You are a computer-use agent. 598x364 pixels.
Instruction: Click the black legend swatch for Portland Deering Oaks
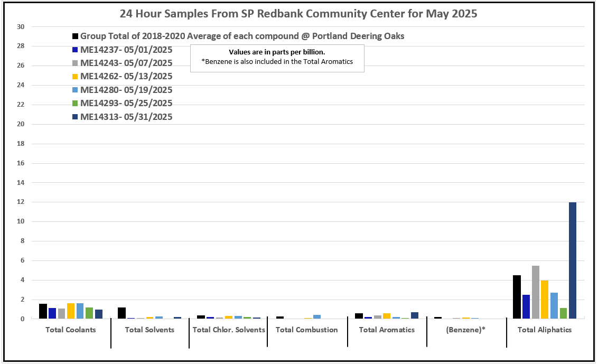76,36
